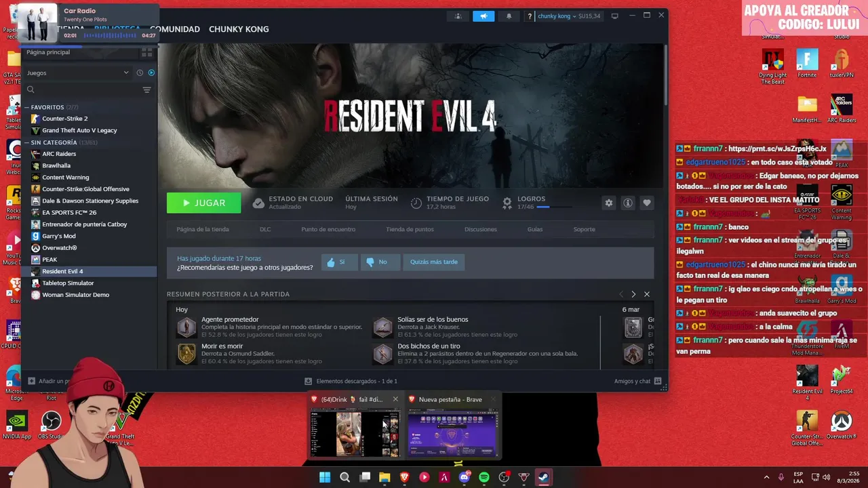Open the COMUNIDAD menu in Steam
Screen dimensions: 868x488
[175, 29]
